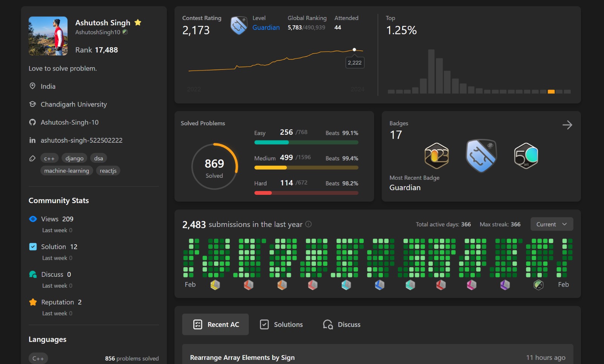Click the yellow star next to Ashutosh Singh
The image size is (604, 364).
point(138,23)
